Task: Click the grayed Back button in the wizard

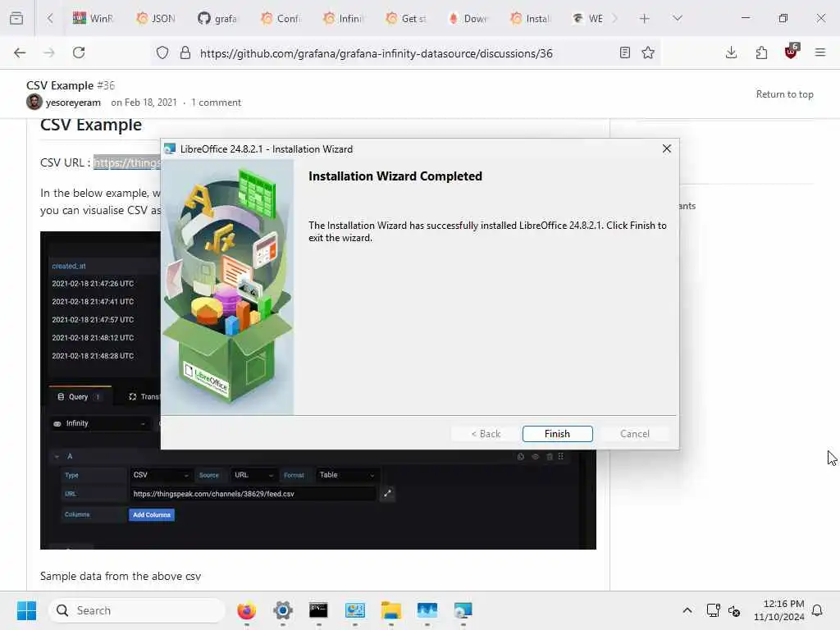Action: 486,433
